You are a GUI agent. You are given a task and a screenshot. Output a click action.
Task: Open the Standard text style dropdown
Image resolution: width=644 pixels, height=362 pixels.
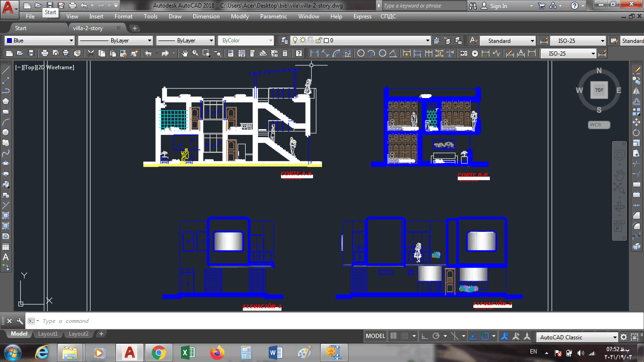(x=508, y=41)
